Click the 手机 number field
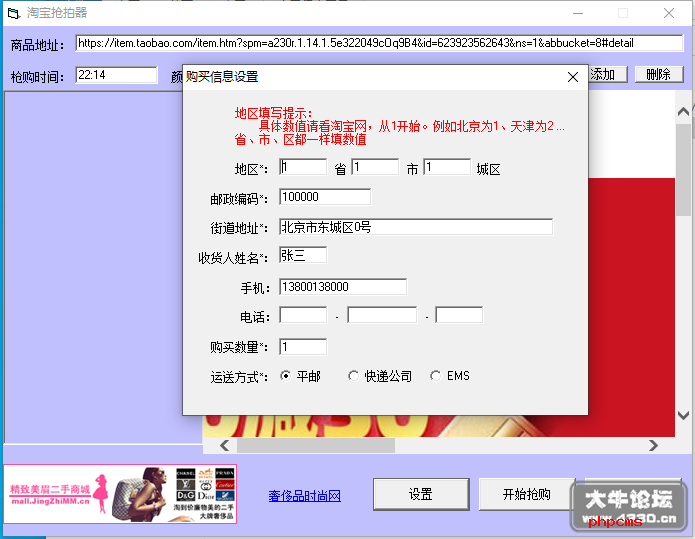The height and width of the screenshot is (539, 695). (343, 287)
